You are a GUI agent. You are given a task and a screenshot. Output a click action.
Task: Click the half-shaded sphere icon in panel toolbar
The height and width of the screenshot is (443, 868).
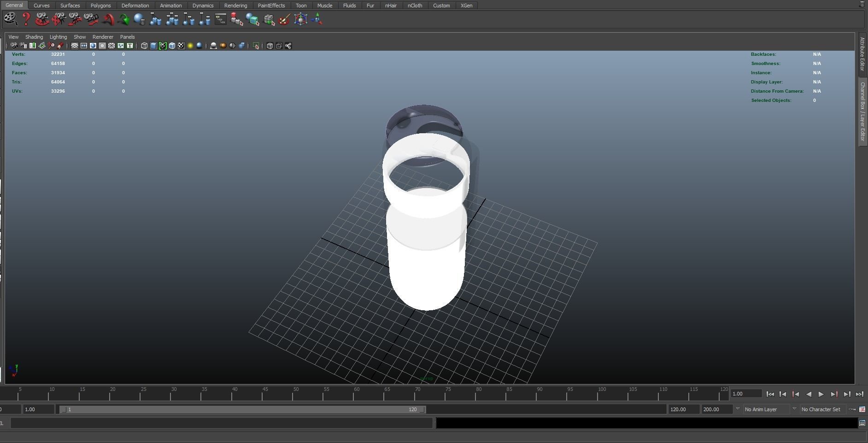pos(232,46)
